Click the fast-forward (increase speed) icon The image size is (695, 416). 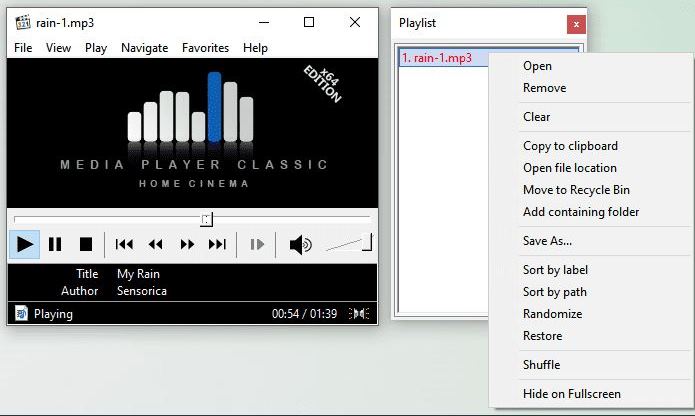[186, 244]
